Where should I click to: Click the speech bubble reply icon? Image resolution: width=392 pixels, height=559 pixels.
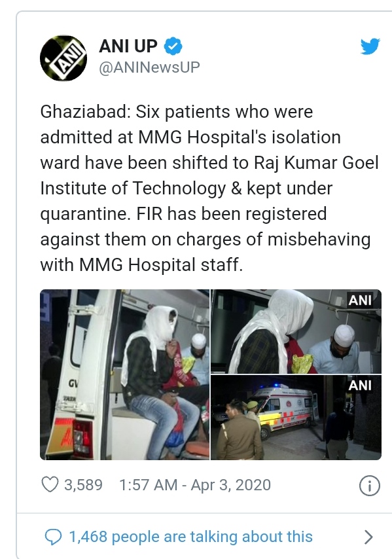(54, 537)
